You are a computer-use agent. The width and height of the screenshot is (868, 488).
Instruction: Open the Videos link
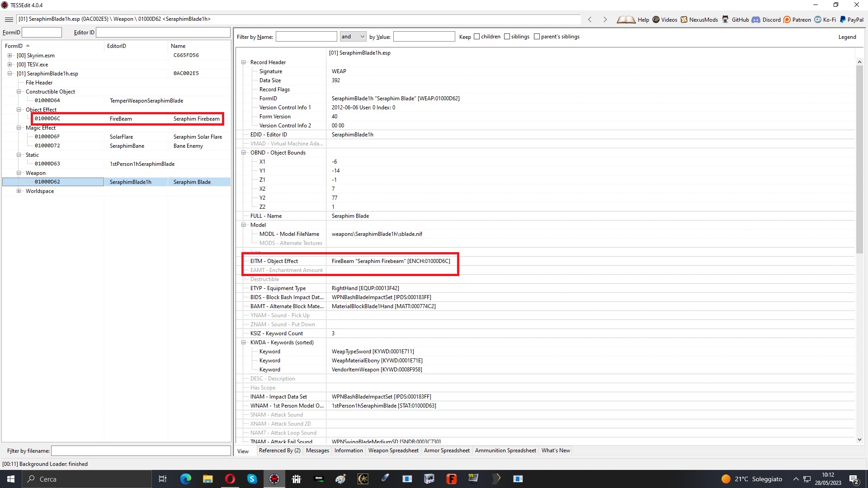(665, 19)
